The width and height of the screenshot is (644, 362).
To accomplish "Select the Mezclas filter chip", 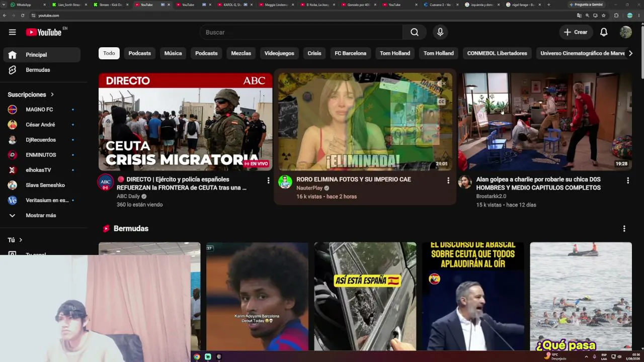I will coord(241,53).
